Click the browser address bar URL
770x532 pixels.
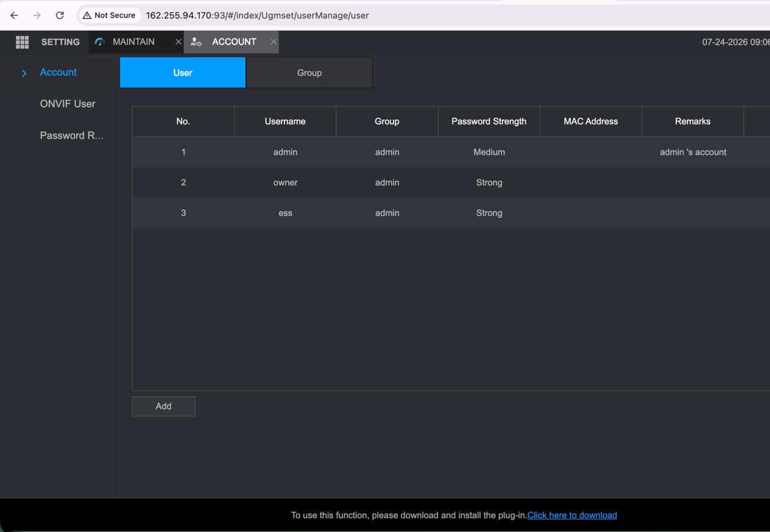click(x=257, y=15)
